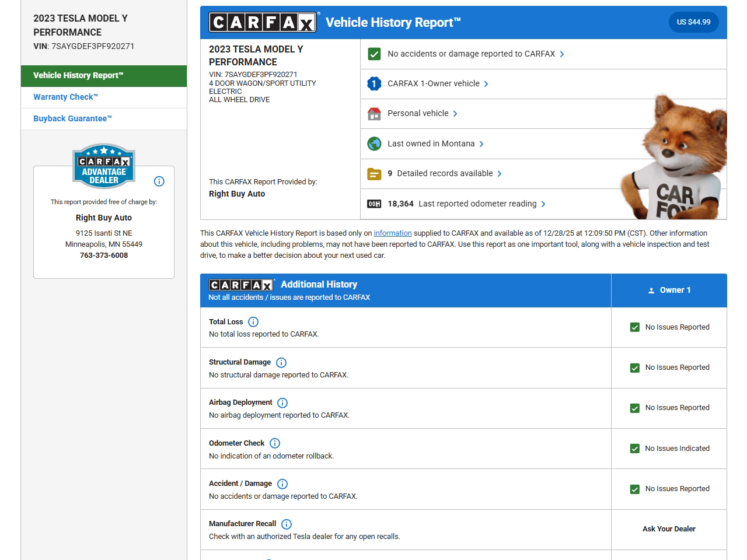This screenshot has width=747, height=560.
Task: Click the info icon next to Total Loss
Action: pyautogui.click(x=253, y=322)
